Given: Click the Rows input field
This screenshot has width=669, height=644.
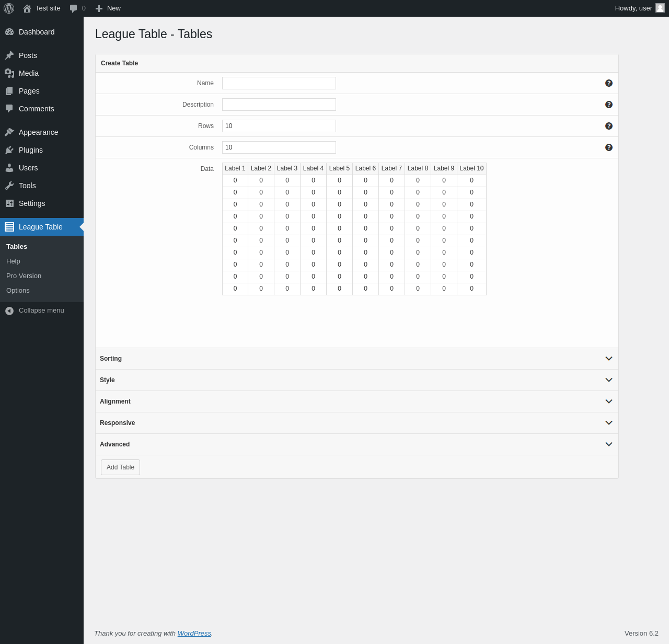Looking at the screenshot, I should (279, 126).
